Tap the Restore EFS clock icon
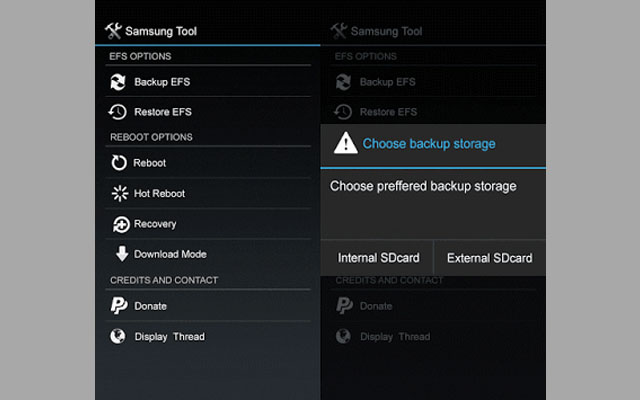The image size is (640, 400). click(x=118, y=112)
